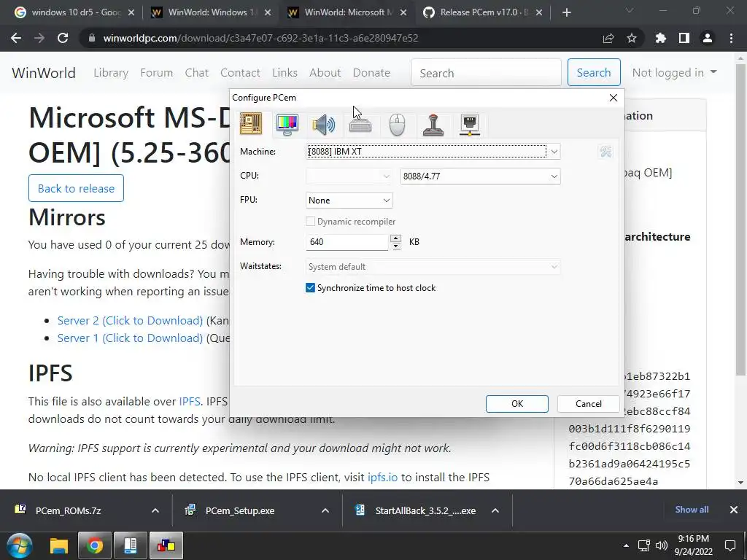The height and width of the screenshot is (560, 747).
Task: Show hidden system tray icons
Action: coord(626,545)
